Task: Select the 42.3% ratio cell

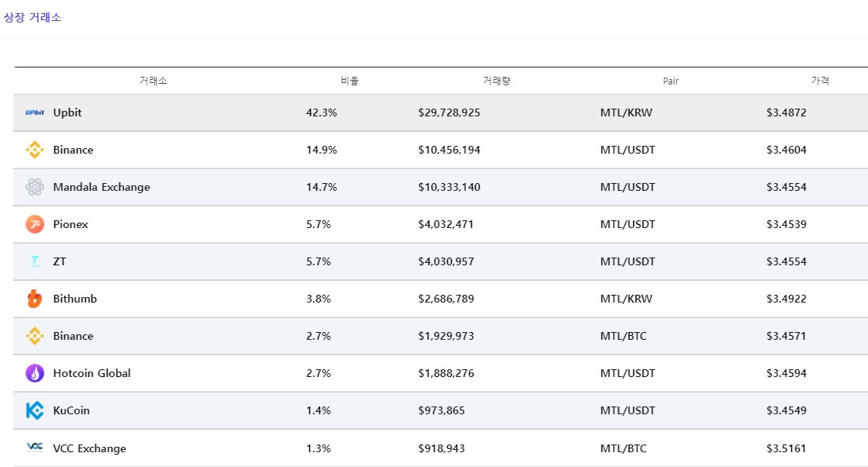Action: point(322,112)
